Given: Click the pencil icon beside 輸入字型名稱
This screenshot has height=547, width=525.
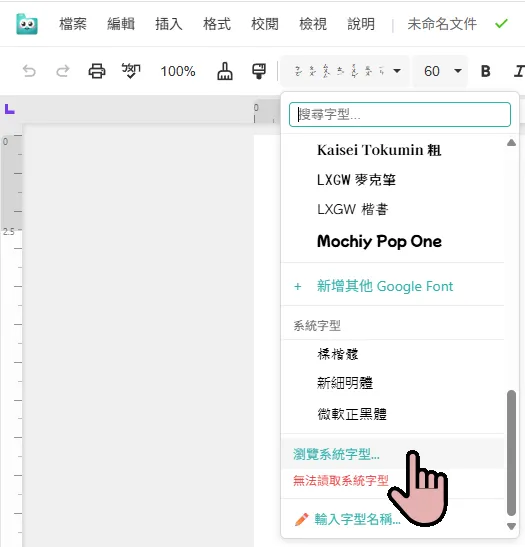Looking at the screenshot, I should click(x=301, y=519).
